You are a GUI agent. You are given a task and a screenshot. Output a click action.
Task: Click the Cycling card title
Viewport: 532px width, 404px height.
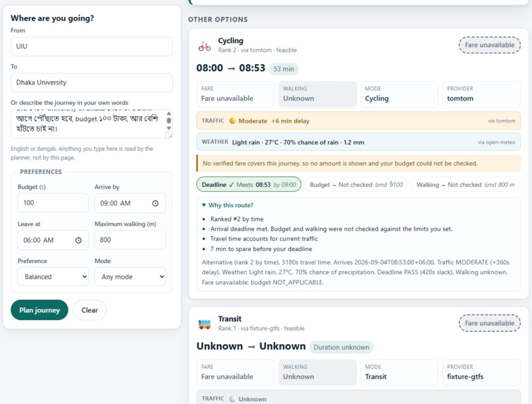click(x=231, y=41)
